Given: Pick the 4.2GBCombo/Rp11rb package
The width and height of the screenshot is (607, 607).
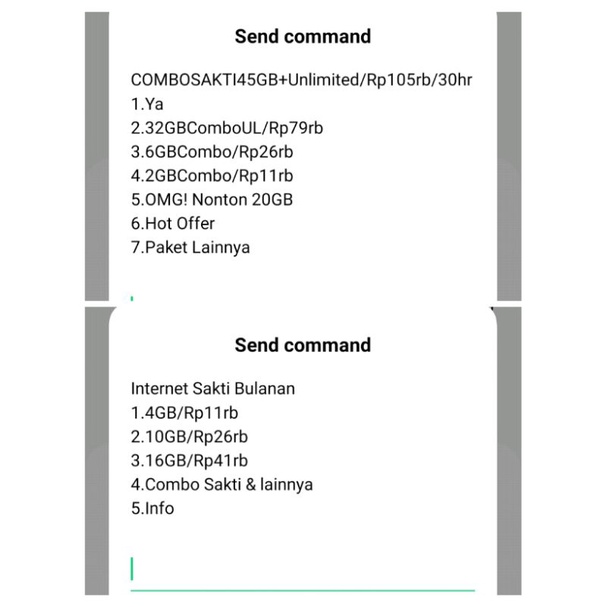Looking at the screenshot, I should click(x=197, y=175).
